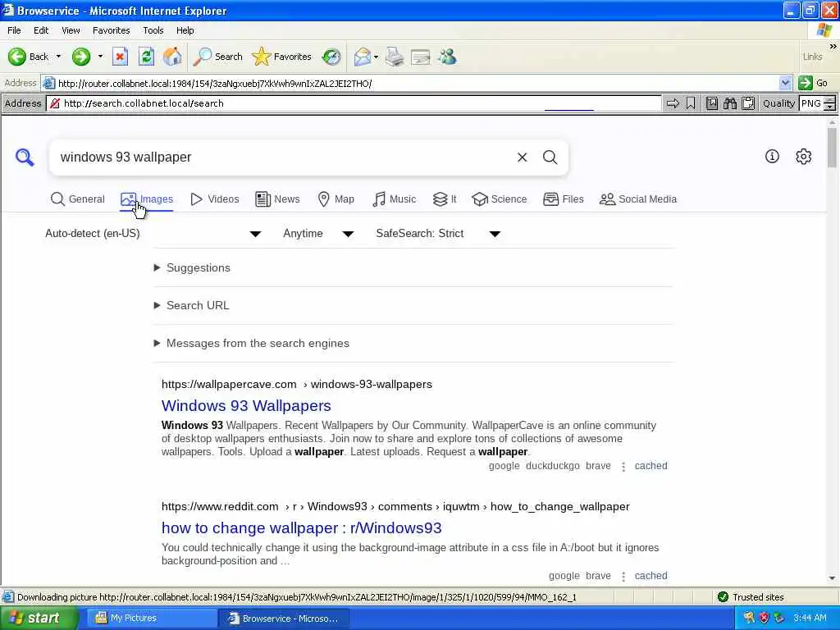This screenshot has height=630, width=840.
Task: Go to Home page icon
Action: tap(172, 57)
